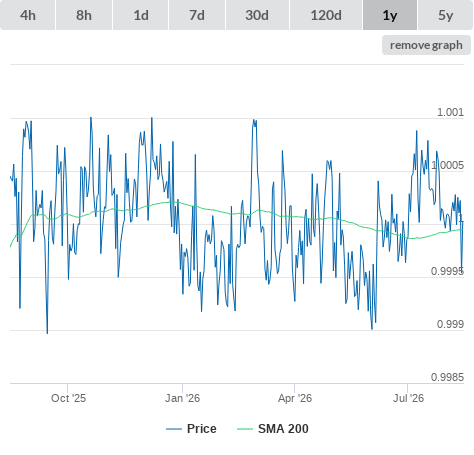The image size is (474, 455).
Task: Click the active 1y range tab
Action: (390, 15)
